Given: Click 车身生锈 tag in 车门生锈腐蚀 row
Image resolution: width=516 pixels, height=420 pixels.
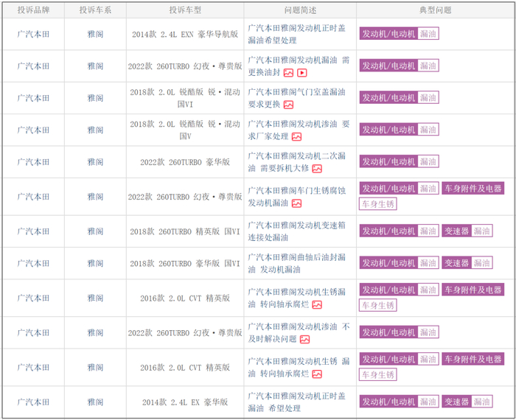Looking at the screenshot, I should click(x=377, y=204).
